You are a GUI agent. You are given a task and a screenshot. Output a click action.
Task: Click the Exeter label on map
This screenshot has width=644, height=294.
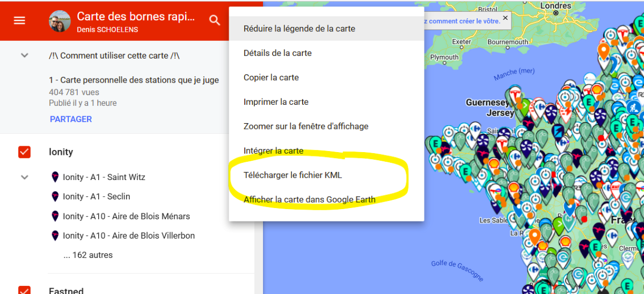[x=462, y=41]
